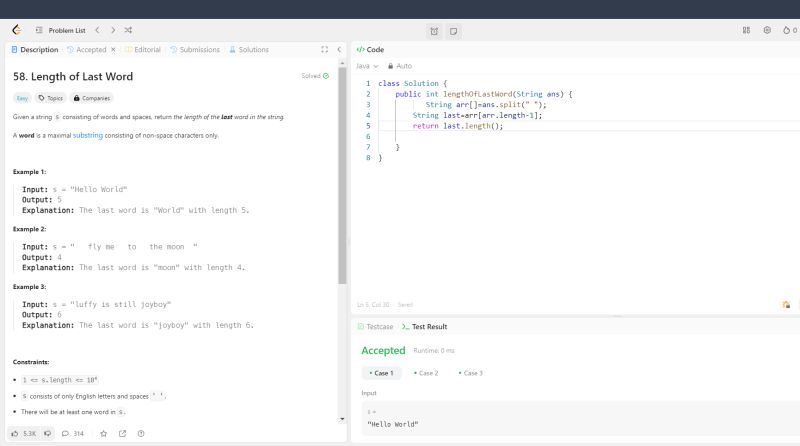
Task: Select Case 3 result
Action: coord(470,373)
